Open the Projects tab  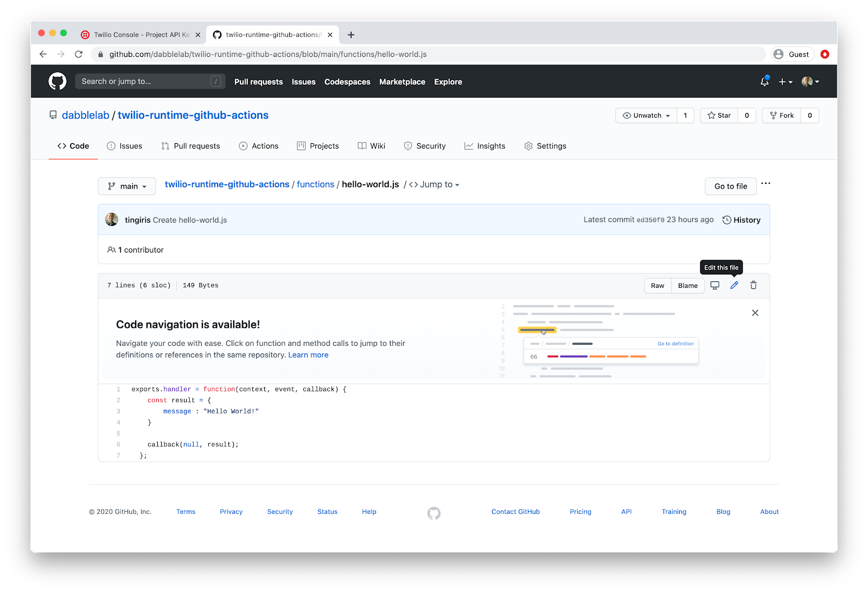coord(318,146)
